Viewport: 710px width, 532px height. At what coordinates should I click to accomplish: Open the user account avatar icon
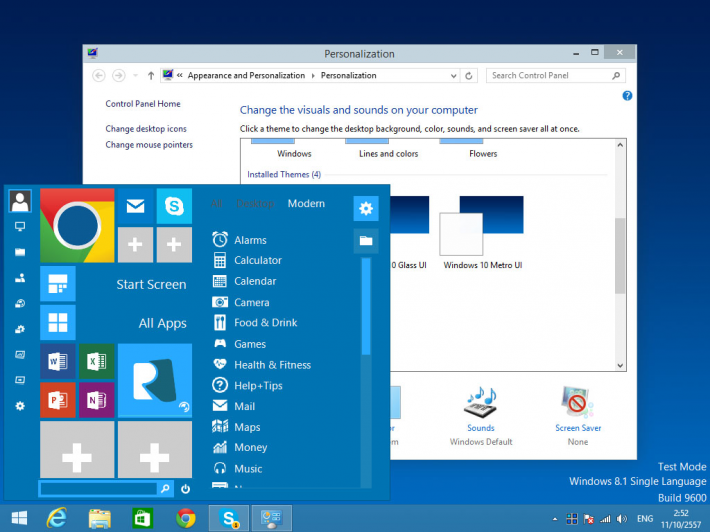coord(20,201)
